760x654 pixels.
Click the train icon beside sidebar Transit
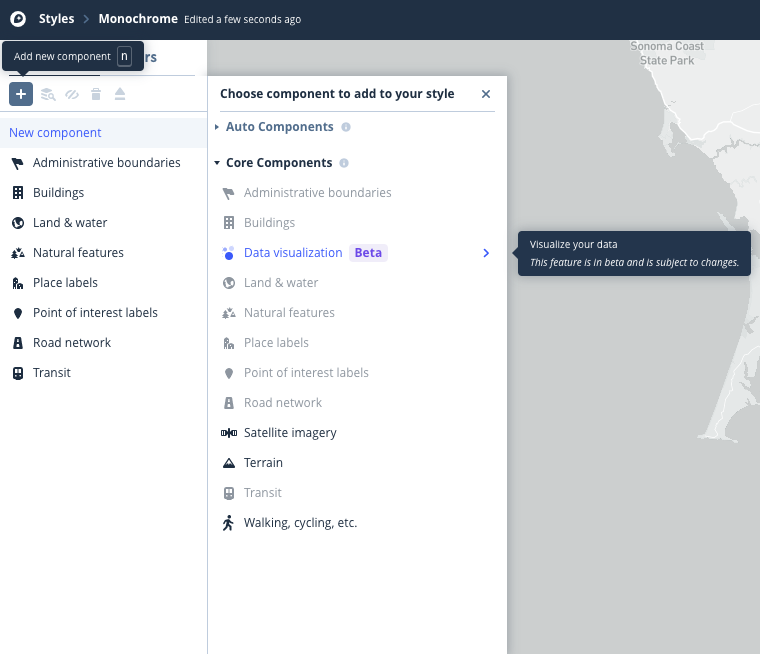[18, 373]
